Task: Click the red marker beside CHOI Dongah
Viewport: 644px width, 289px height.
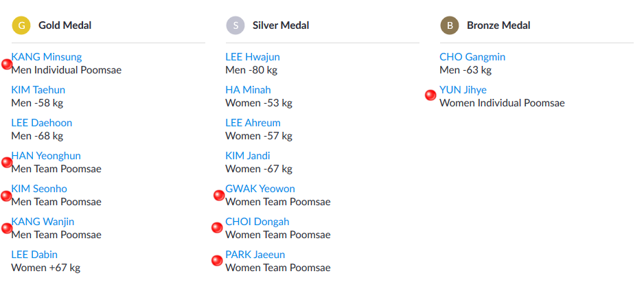Action: pos(218,227)
